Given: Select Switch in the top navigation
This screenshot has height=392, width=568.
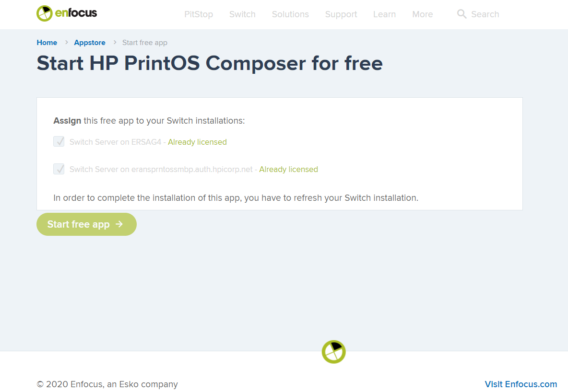Looking at the screenshot, I should click(x=242, y=14).
